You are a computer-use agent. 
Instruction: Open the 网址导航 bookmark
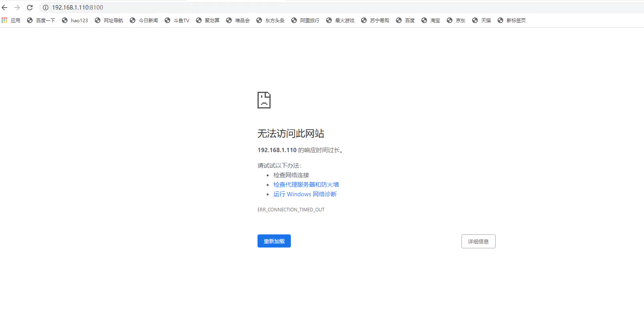(x=109, y=20)
